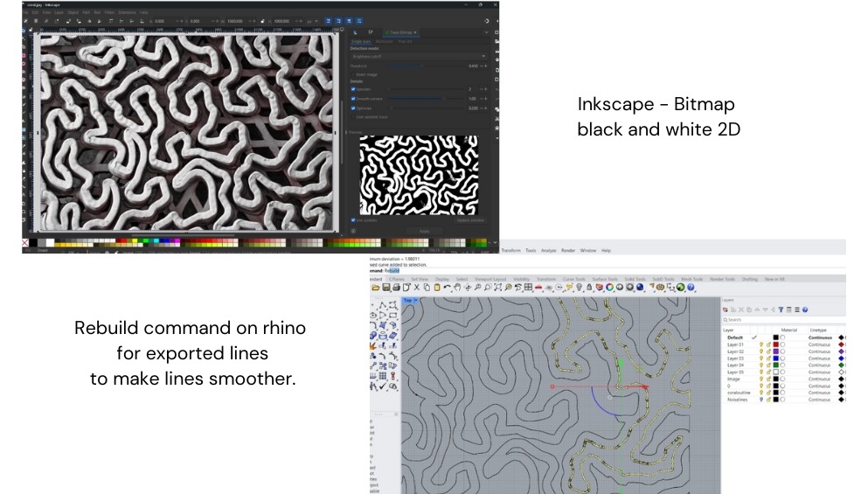This screenshot has height=494, width=868.
Task: Toggle Layer 01 visibility lightbulb
Action: point(760,344)
